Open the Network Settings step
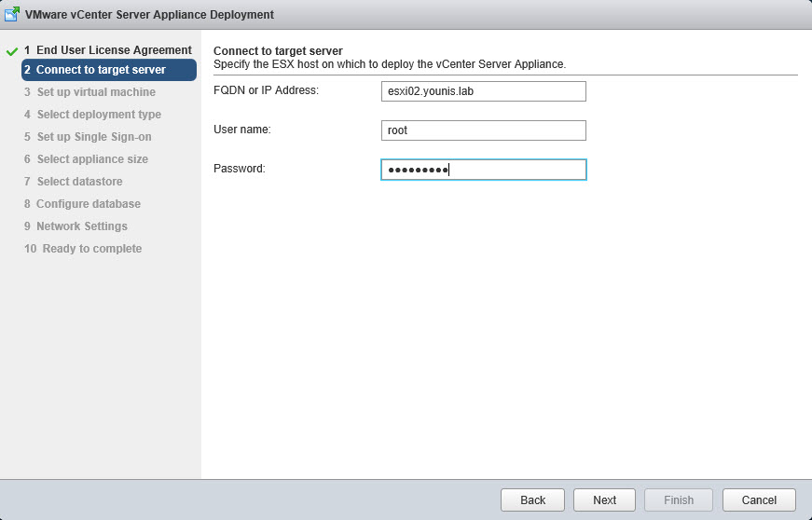 [x=76, y=226]
